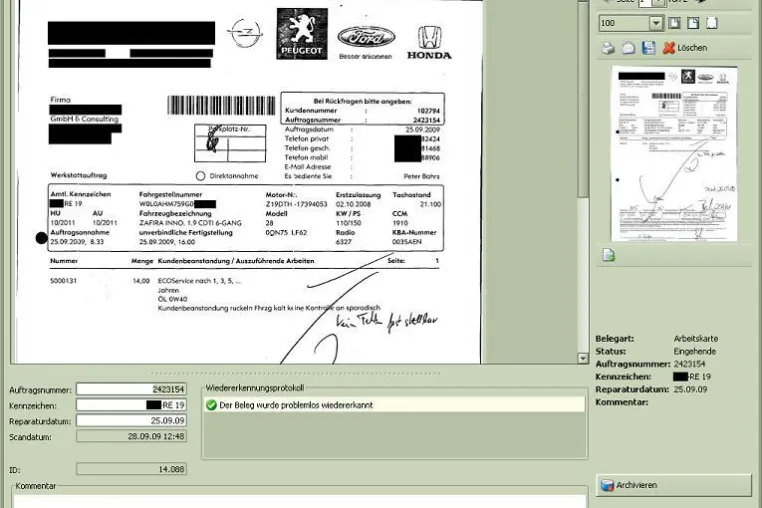Open the zoom level dropdown showing 100

pos(656,23)
